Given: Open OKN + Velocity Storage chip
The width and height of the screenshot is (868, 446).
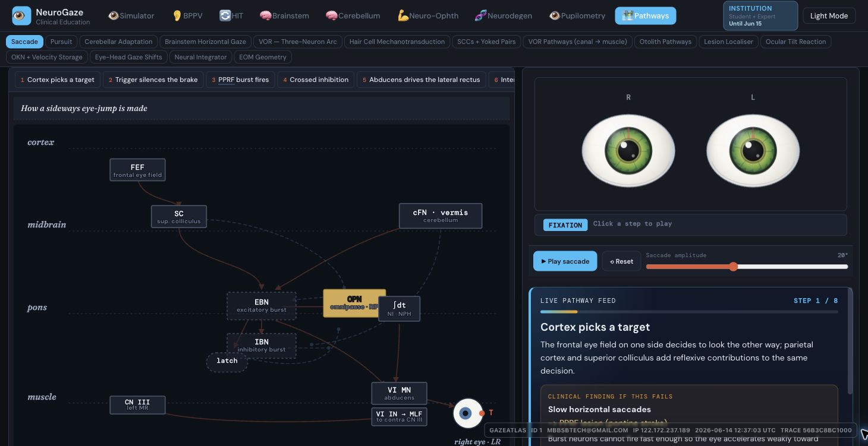Looking at the screenshot, I should pyautogui.click(x=47, y=57).
